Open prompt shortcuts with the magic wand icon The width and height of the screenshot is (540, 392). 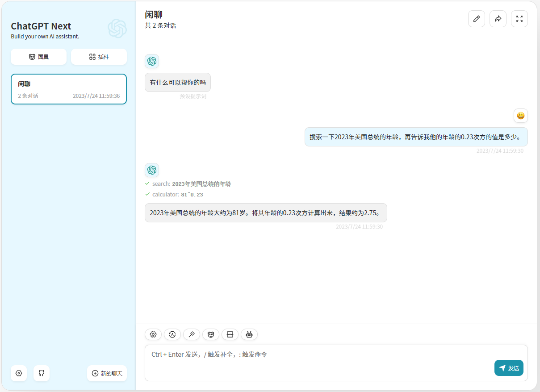click(x=192, y=334)
